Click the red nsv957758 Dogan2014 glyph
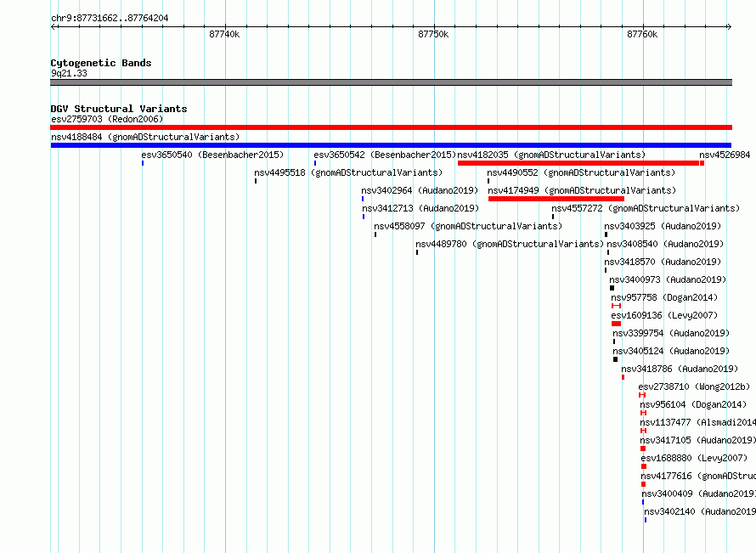The image size is (756, 553). tap(616, 306)
